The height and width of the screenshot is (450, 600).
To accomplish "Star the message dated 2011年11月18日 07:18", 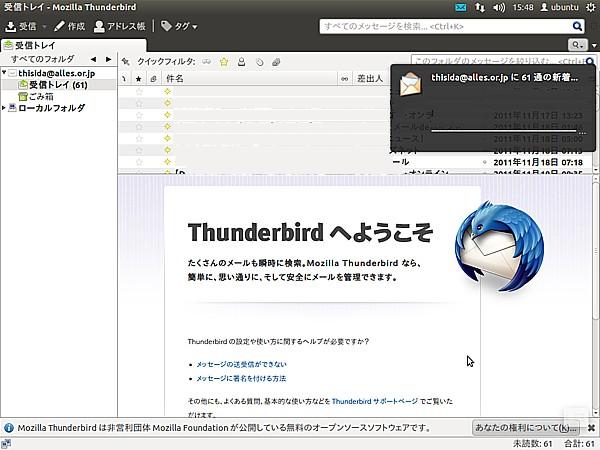I will pyautogui.click(x=139, y=162).
